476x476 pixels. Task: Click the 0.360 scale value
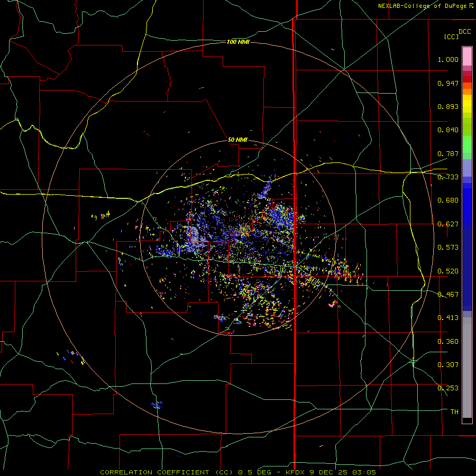[x=448, y=342]
